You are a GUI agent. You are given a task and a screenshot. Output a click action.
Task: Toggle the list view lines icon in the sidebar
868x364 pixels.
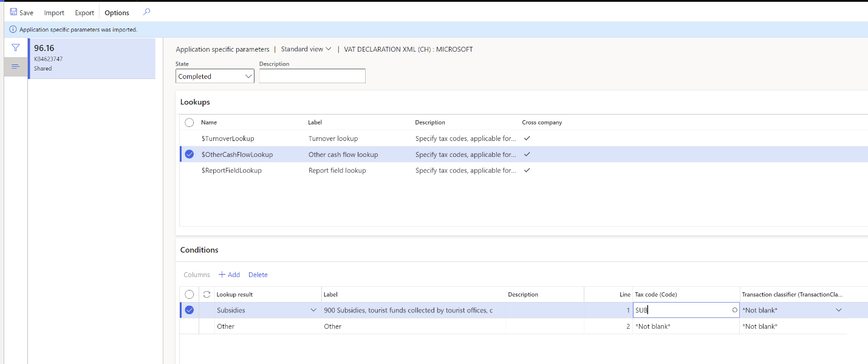click(x=16, y=66)
